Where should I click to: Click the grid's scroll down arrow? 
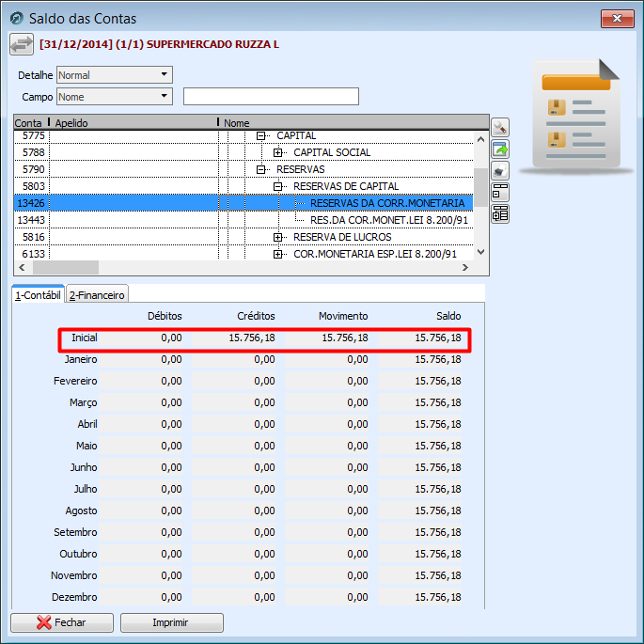tap(481, 252)
